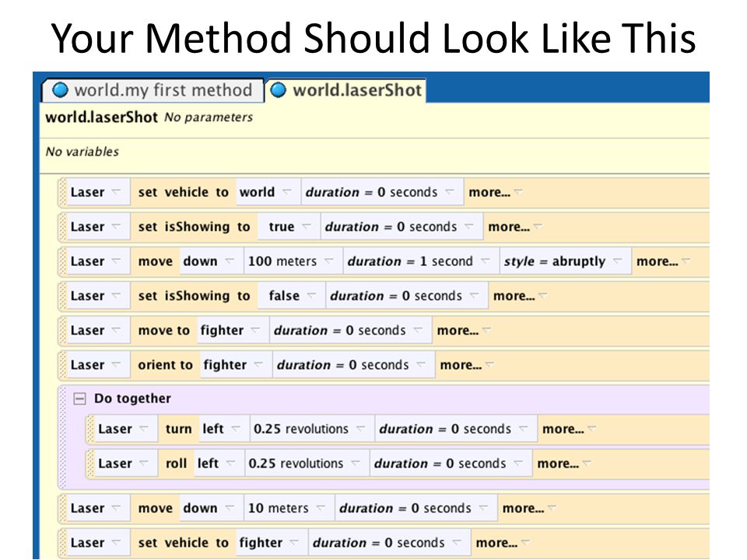Image resolution: width=747 pixels, height=560 pixels.
Task: Open duration dropdown in orient to fighter row
Action: coord(354,365)
